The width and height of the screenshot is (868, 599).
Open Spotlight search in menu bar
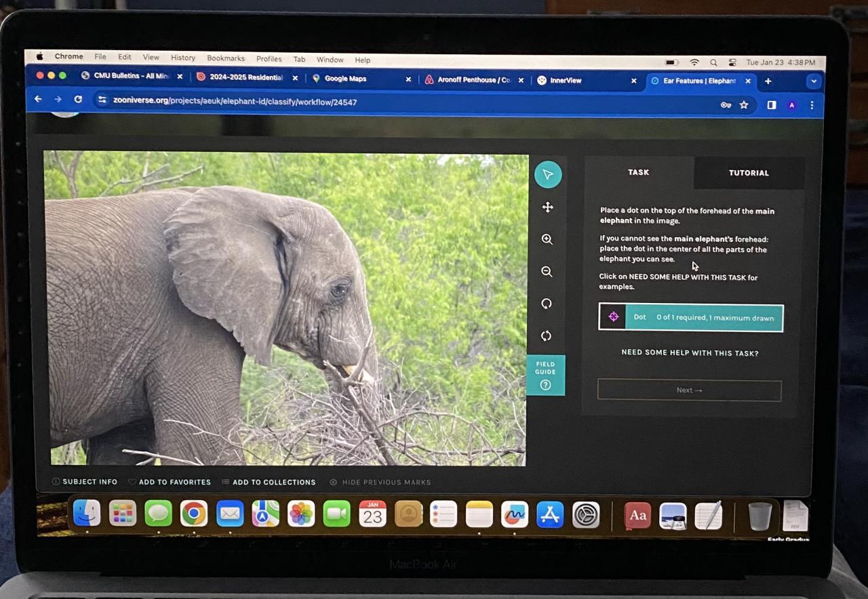713,62
